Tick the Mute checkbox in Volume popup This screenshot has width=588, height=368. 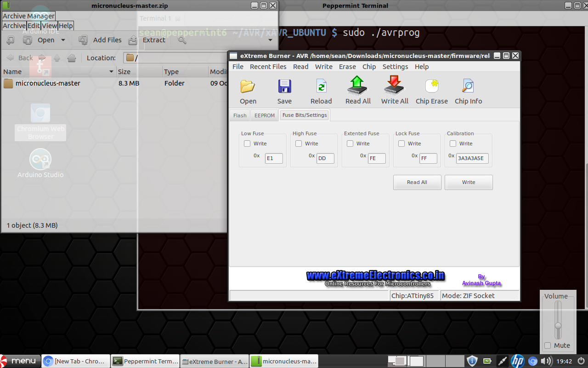pyautogui.click(x=548, y=345)
